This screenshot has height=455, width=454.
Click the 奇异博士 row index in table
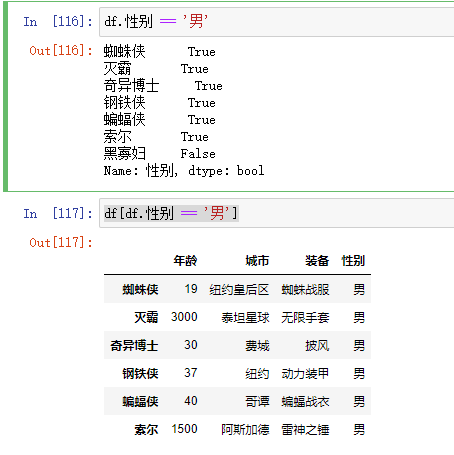click(x=134, y=345)
